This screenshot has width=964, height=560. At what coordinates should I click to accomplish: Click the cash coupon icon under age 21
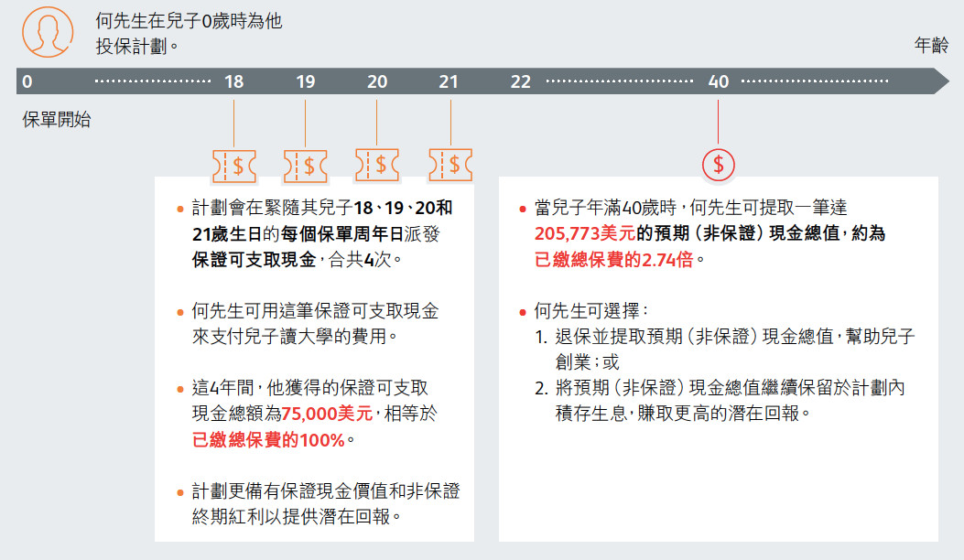tap(450, 165)
